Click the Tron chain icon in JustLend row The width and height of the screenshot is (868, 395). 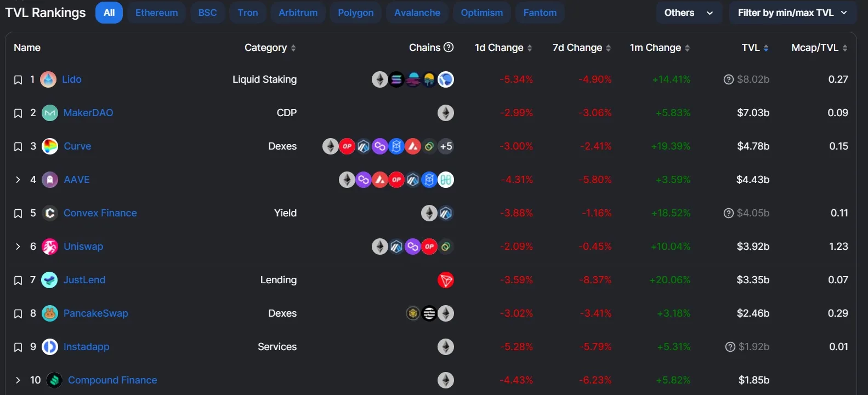[x=446, y=280]
